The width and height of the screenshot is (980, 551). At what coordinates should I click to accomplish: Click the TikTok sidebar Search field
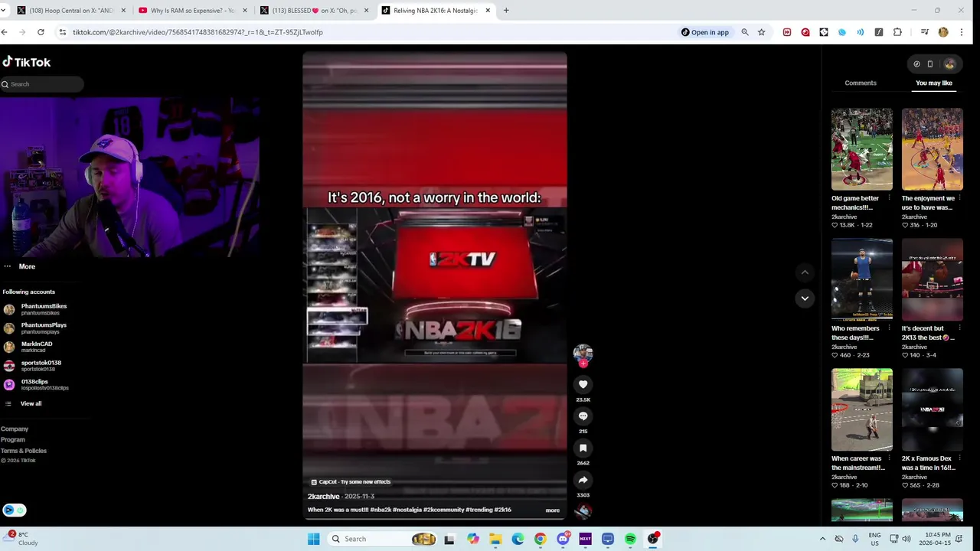pos(42,84)
